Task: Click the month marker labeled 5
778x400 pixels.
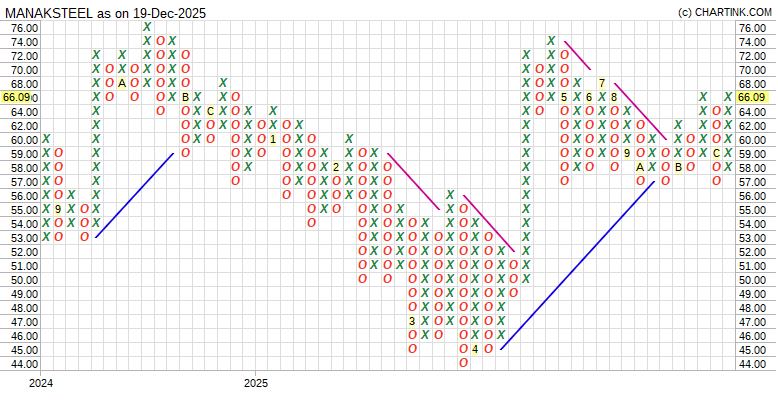Action: (564, 97)
